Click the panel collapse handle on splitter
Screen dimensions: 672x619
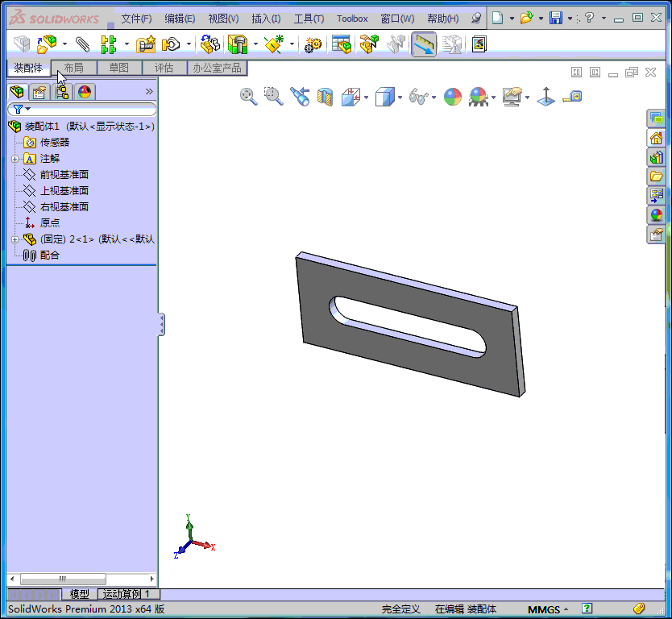click(162, 325)
